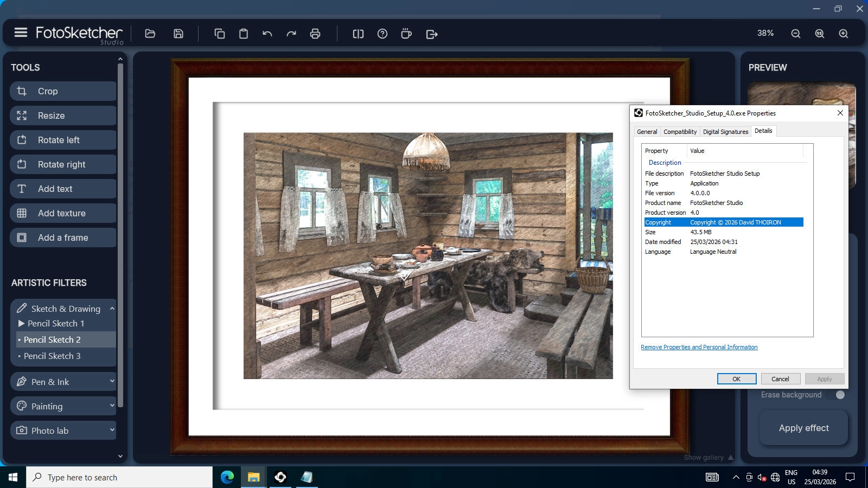Click the undo arrow icon
This screenshot has width=868, height=488.
click(x=267, y=34)
